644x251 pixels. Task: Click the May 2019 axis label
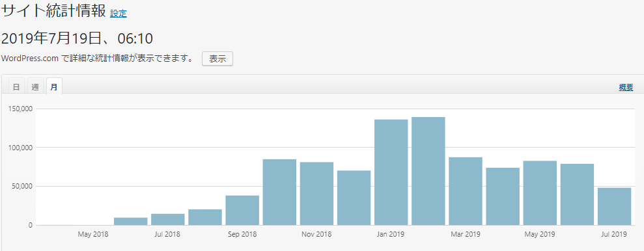point(540,235)
